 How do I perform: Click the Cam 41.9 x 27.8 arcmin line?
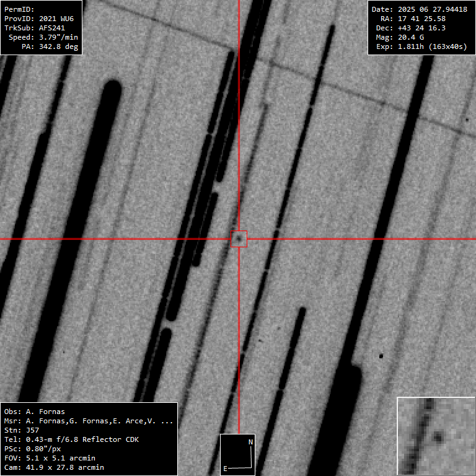coord(54,467)
